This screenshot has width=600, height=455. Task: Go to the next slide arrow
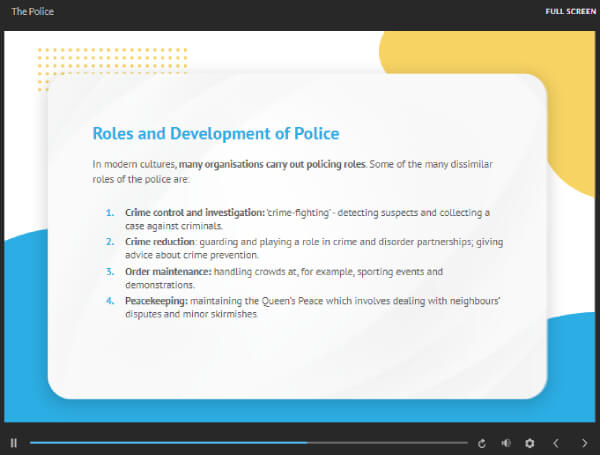[584, 443]
